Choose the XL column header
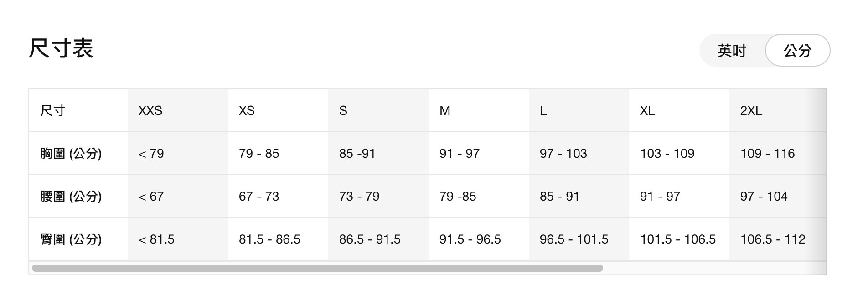Image resolution: width=868 pixels, height=301 pixels. click(647, 111)
